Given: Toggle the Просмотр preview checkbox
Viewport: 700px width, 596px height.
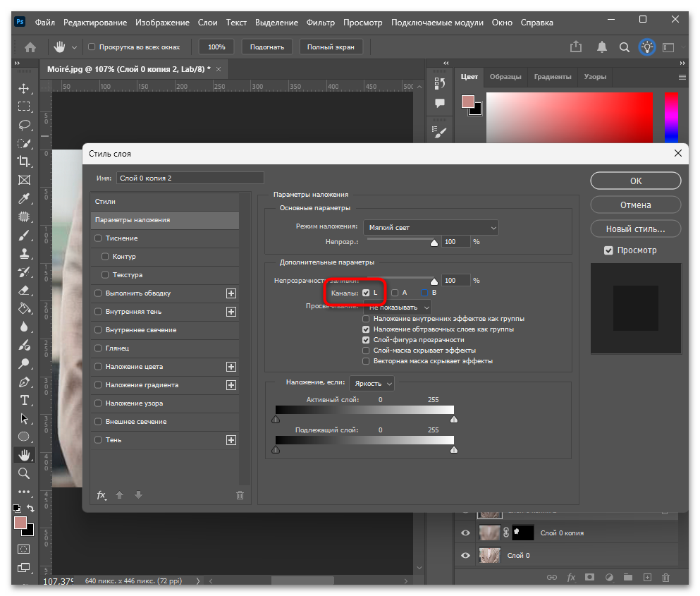Looking at the screenshot, I should (x=608, y=250).
